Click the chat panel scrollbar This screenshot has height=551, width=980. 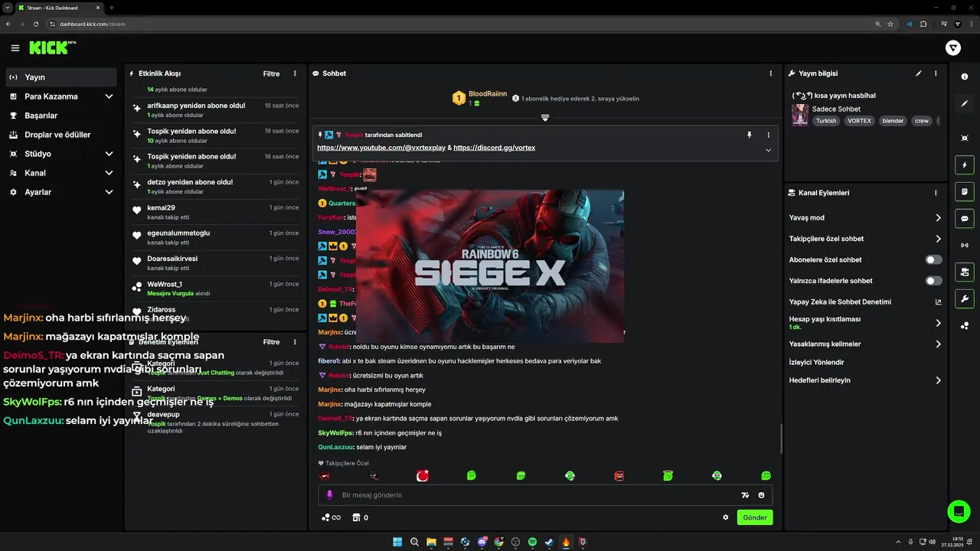[x=780, y=439]
